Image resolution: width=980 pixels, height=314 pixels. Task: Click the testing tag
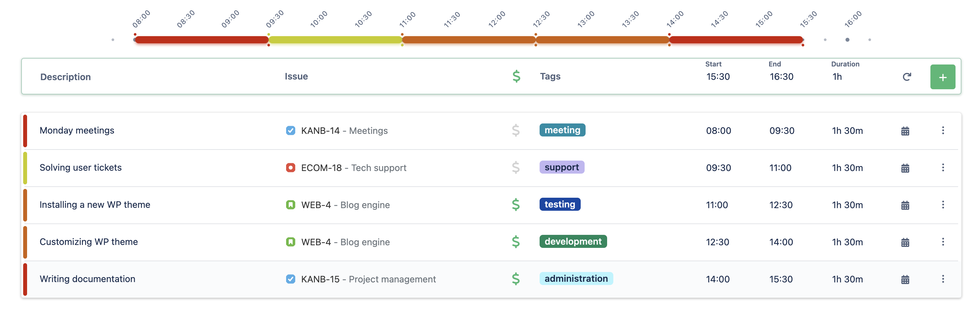(559, 204)
